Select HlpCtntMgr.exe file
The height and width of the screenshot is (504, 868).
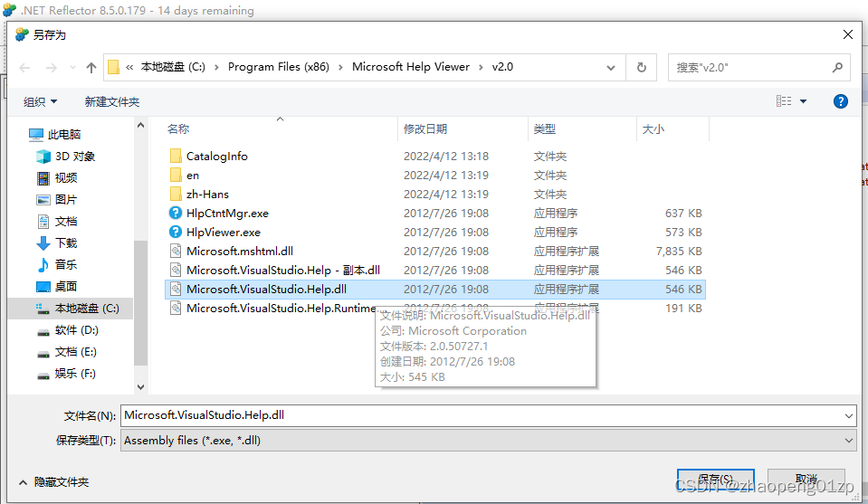(434, 213)
